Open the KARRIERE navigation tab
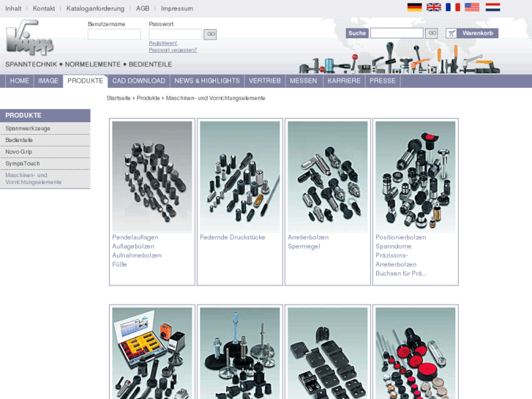The image size is (532, 399). 344,81
